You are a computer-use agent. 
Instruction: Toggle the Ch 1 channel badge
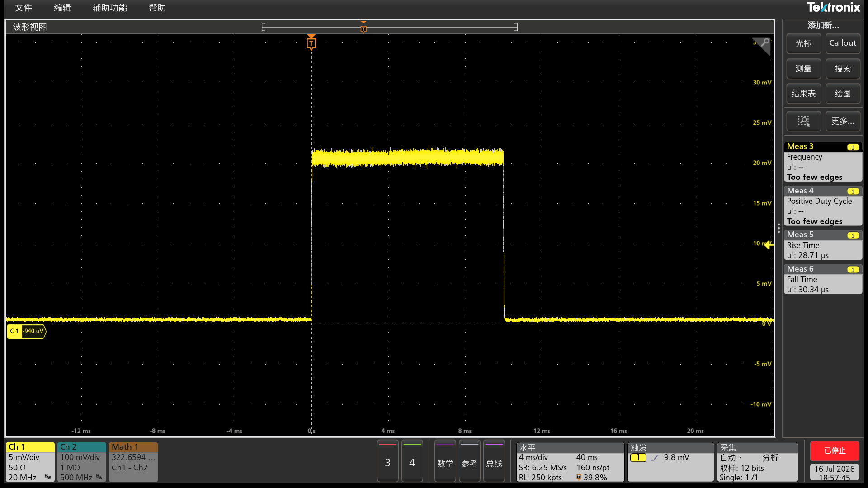(x=30, y=462)
